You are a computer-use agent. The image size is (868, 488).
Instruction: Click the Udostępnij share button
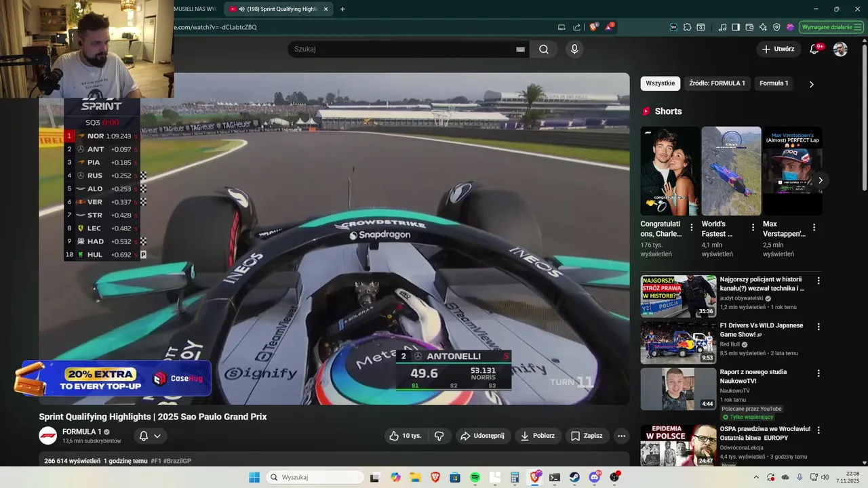(483, 436)
